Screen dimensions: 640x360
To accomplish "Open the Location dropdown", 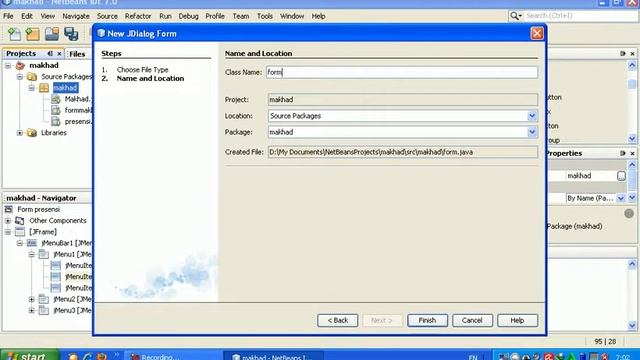I will pos(532,116).
